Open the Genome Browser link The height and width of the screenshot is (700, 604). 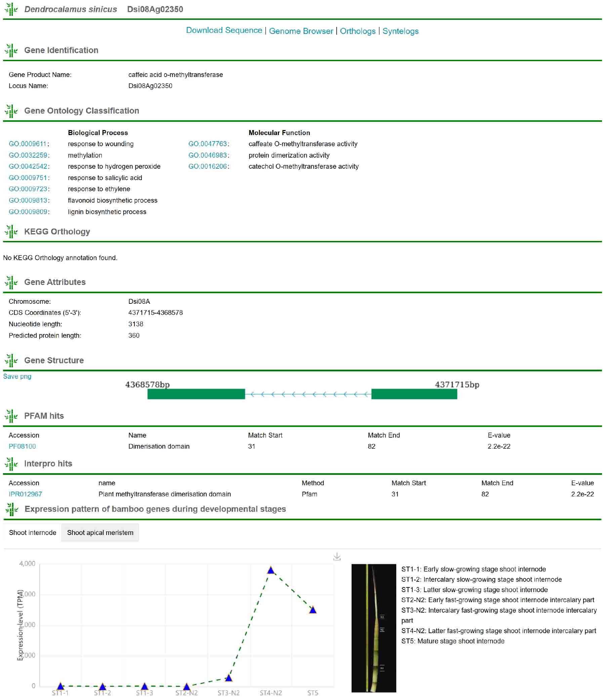pyautogui.click(x=301, y=31)
